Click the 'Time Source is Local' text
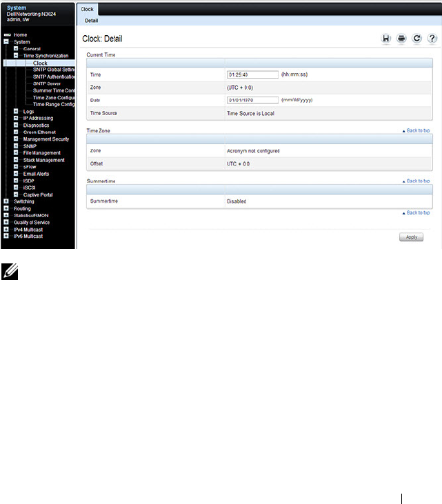Image resolution: width=442 pixels, height=504 pixels. point(250,114)
